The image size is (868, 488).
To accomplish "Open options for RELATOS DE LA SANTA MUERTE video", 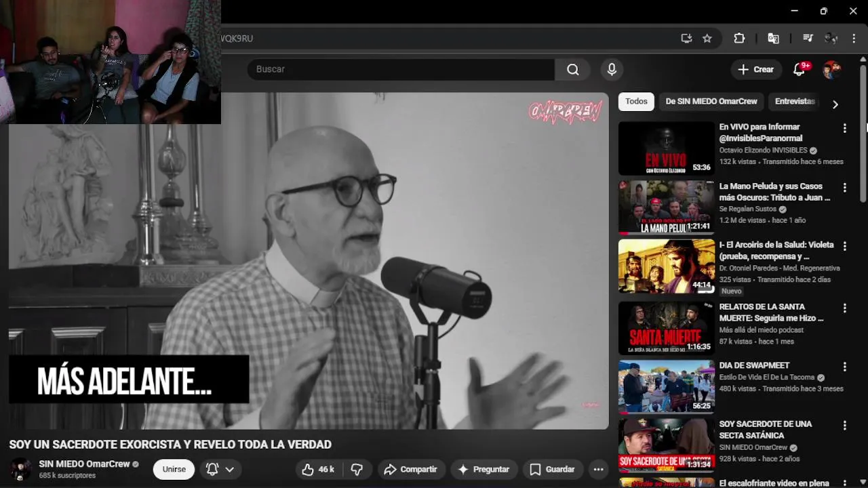I will [844, 308].
